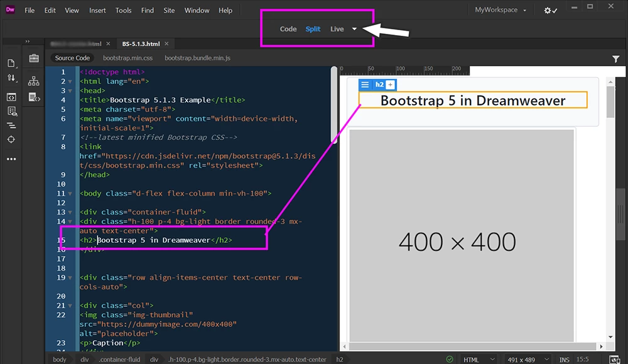Click the green lint check status icon
Image resolution: width=628 pixels, height=364 pixels.
click(450, 359)
